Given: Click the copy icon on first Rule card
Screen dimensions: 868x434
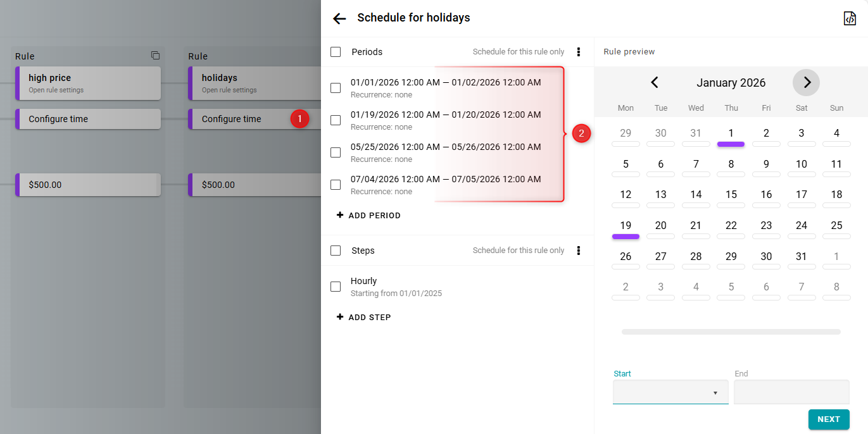Looking at the screenshot, I should pyautogui.click(x=155, y=56).
